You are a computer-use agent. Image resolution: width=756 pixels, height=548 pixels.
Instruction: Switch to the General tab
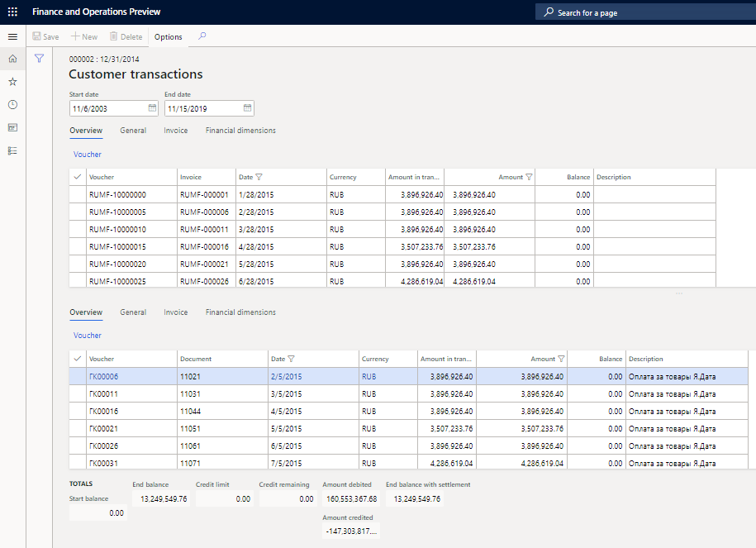pos(133,131)
